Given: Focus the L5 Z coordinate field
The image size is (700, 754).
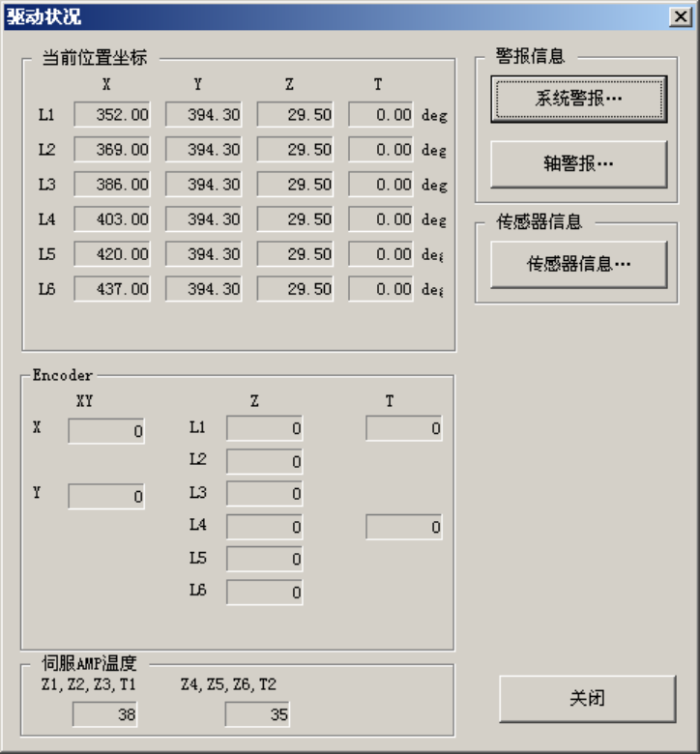Looking at the screenshot, I should [295, 254].
